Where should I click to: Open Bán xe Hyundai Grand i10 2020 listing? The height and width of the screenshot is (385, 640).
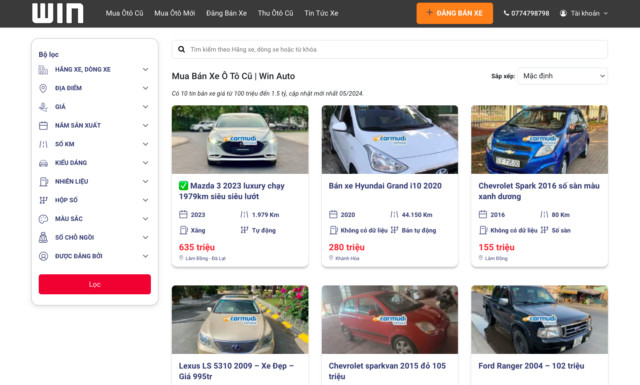pyautogui.click(x=385, y=186)
